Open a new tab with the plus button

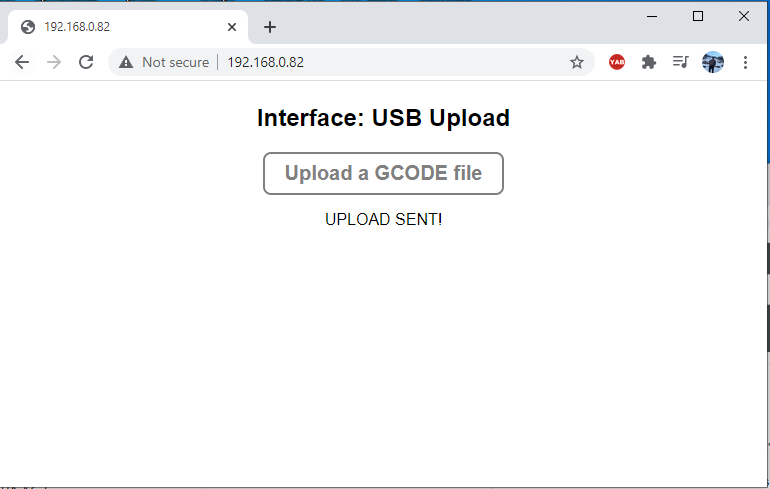click(270, 27)
